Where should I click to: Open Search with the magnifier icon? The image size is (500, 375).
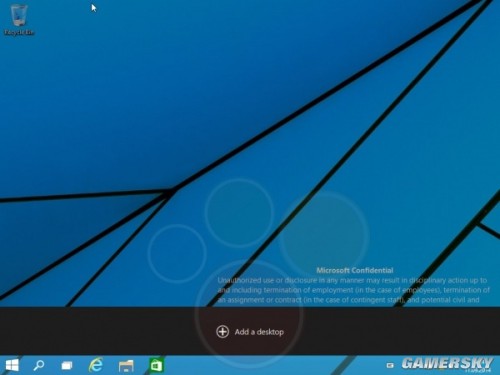tap(39, 365)
